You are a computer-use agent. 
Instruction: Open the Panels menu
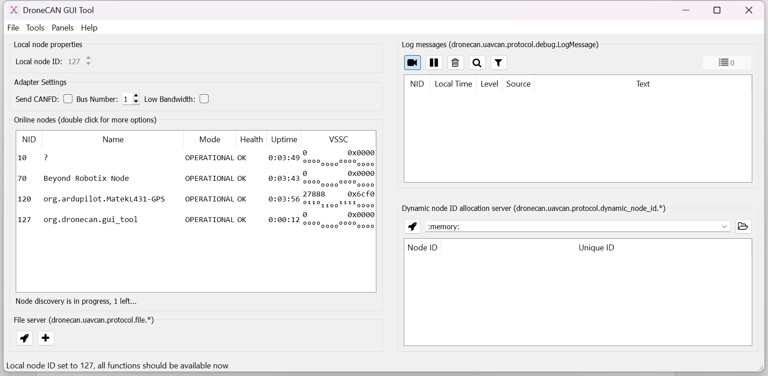coord(63,28)
